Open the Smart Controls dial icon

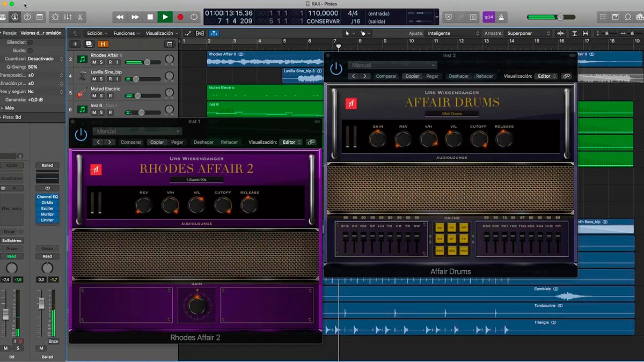pyautogui.click(x=55, y=17)
